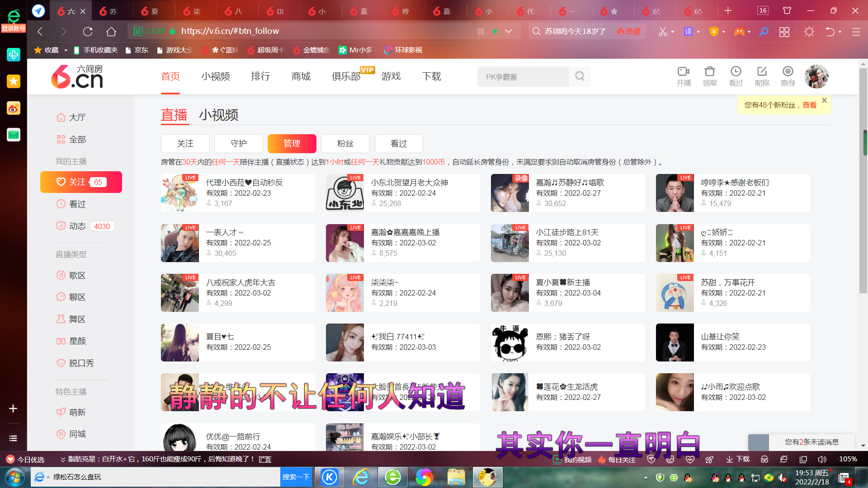Open the sidebar mail icon

(14, 135)
